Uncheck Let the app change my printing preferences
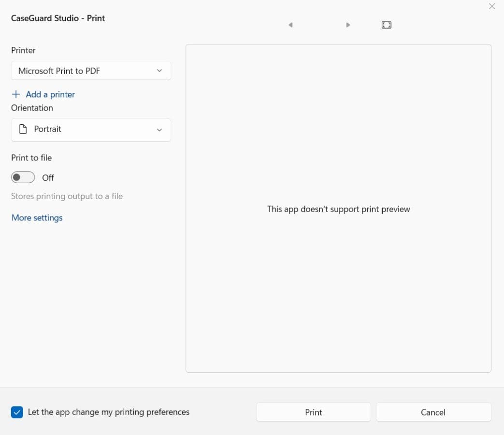 (x=17, y=412)
